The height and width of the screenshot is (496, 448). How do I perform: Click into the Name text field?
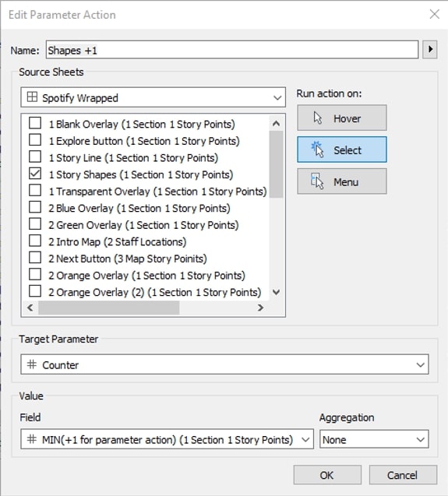click(232, 50)
